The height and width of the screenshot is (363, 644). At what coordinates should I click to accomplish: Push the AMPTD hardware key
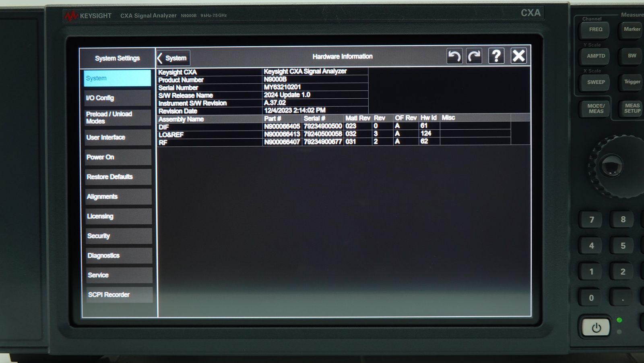coord(596,56)
